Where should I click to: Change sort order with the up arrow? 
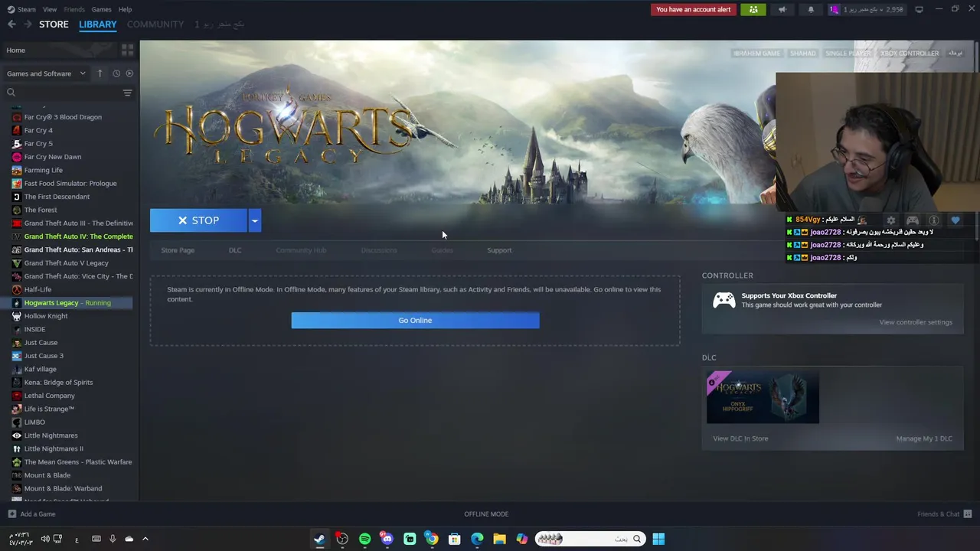100,73
